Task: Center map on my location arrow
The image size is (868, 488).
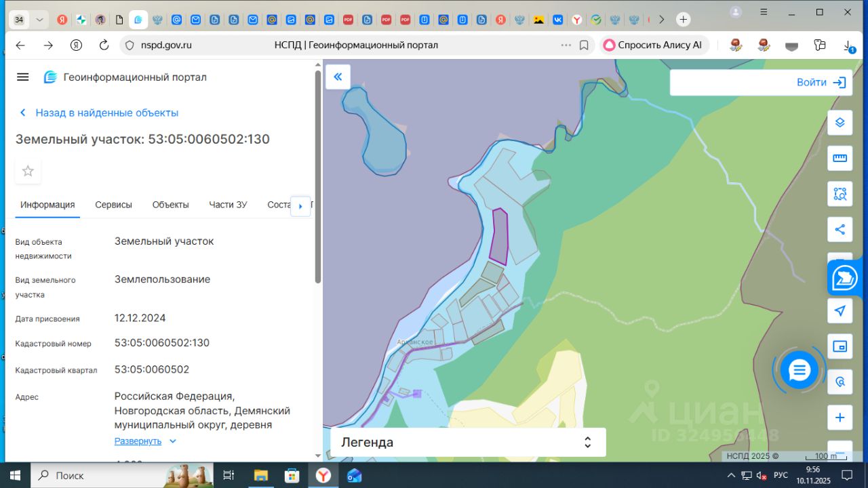Action: coord(840,310)
